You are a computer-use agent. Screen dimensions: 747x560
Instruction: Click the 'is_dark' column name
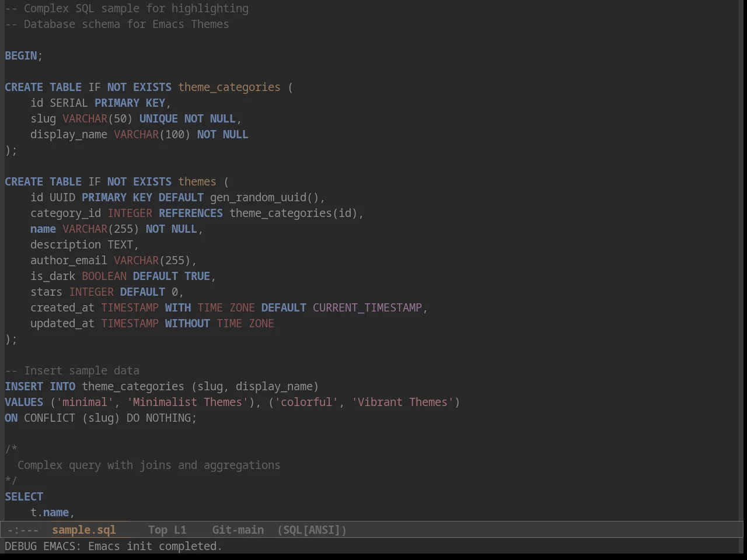tap(53, 276)
